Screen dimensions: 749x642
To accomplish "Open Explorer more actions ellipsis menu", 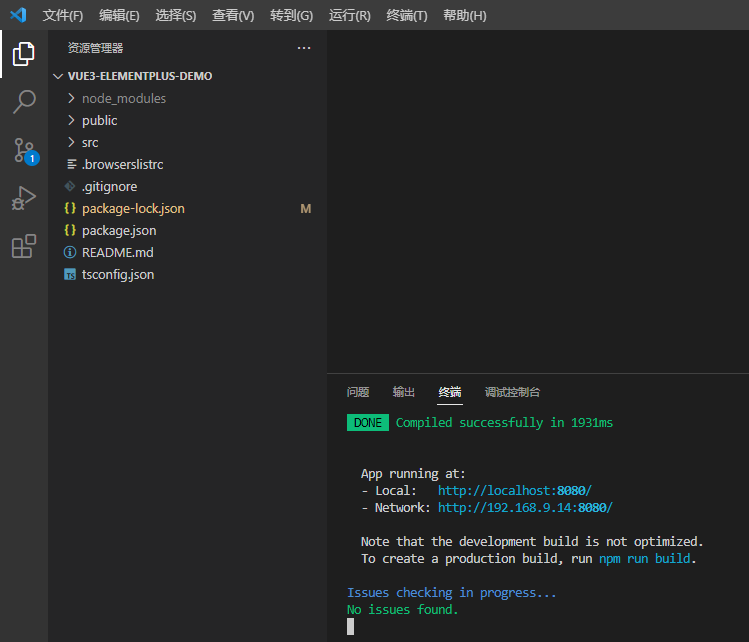I will pos(304,48).
